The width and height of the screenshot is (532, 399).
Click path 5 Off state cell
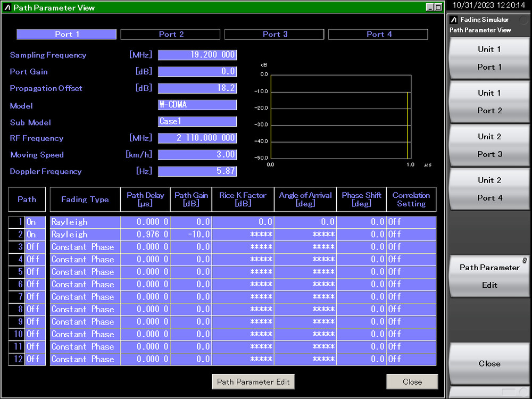click(35, 272)
